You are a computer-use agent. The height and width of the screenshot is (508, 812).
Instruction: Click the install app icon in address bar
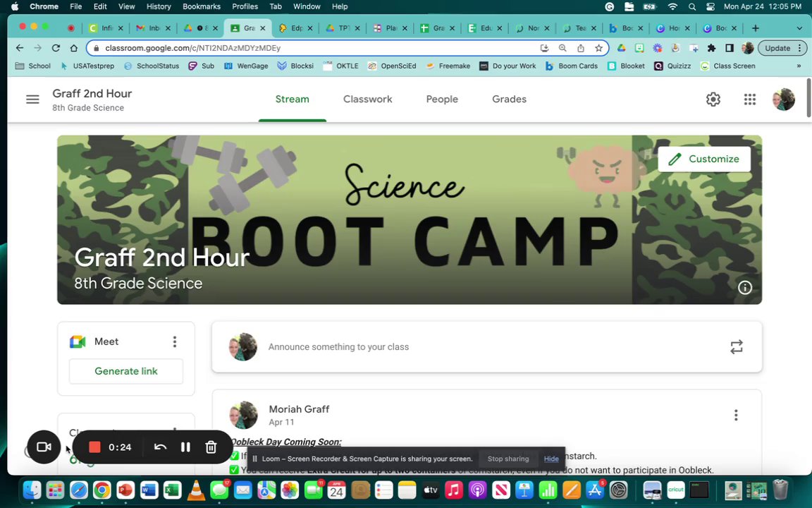(x=544, y=48)
